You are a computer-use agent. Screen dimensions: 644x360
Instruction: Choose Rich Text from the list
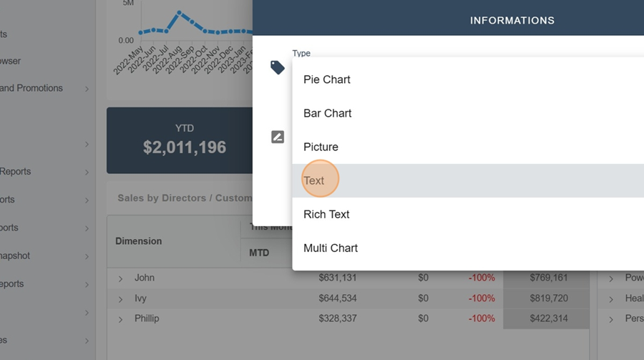[326, 214]
